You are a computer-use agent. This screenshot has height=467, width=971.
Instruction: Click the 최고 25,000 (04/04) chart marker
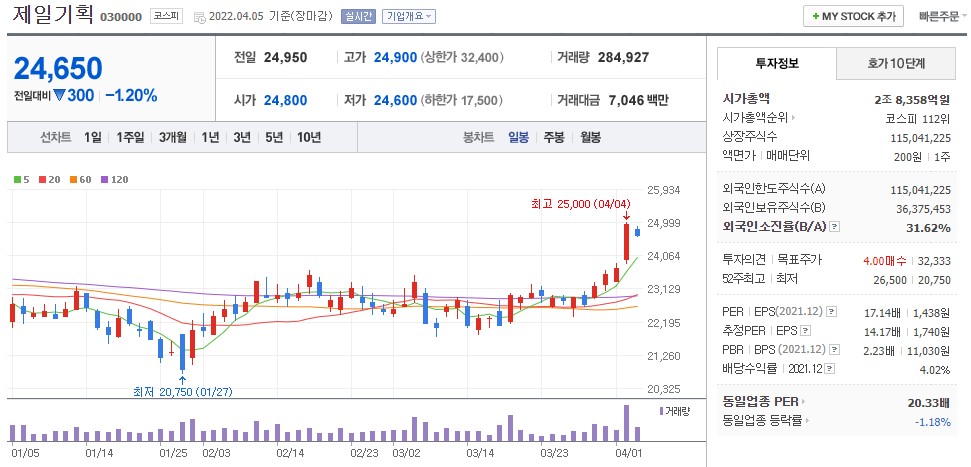[x=580, y=203]
